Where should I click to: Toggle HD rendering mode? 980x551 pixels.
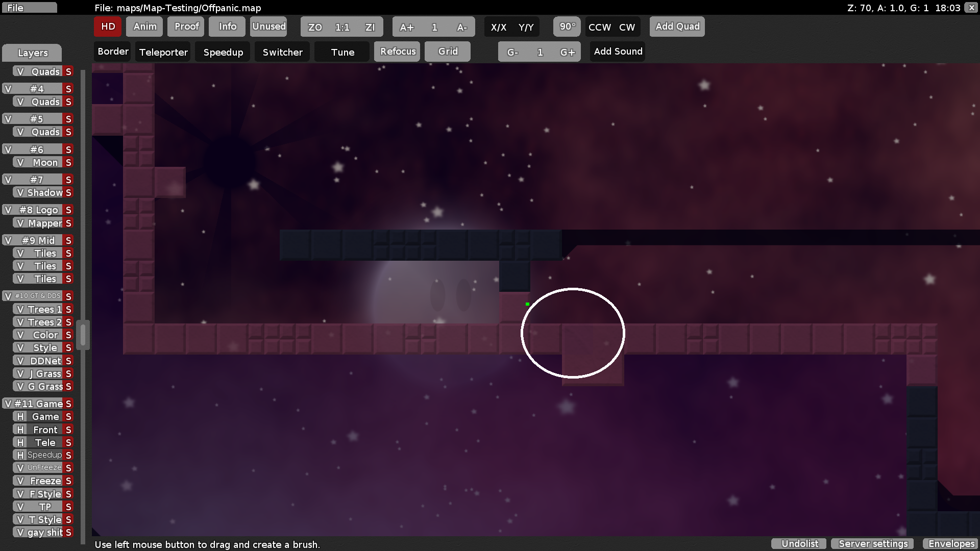tap(107, 27)
